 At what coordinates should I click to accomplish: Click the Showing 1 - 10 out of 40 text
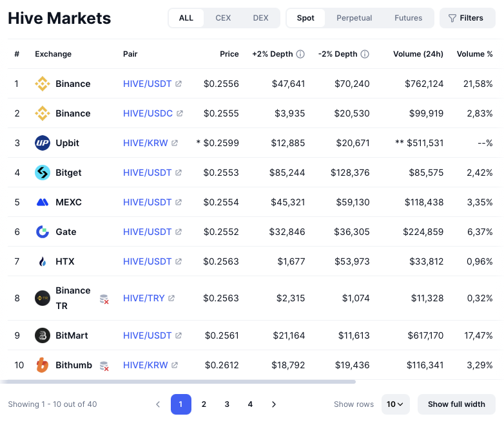coord(52,404)
